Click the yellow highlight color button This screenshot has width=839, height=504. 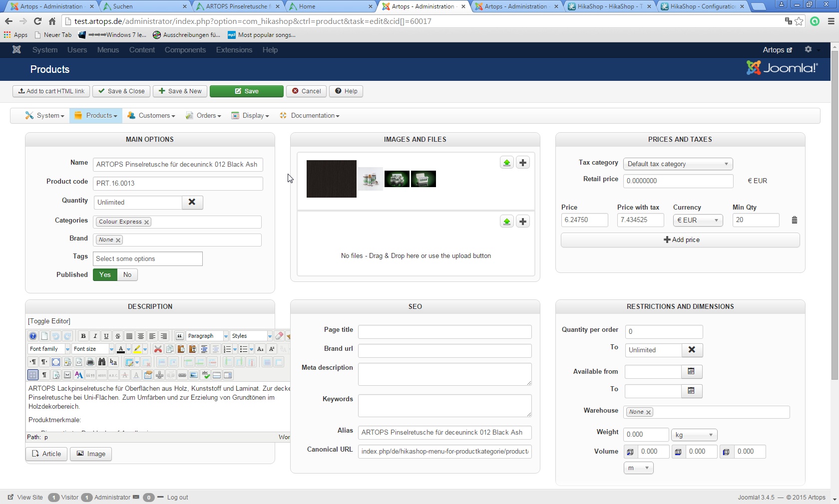pyautogui.click(x=137, y=349)
